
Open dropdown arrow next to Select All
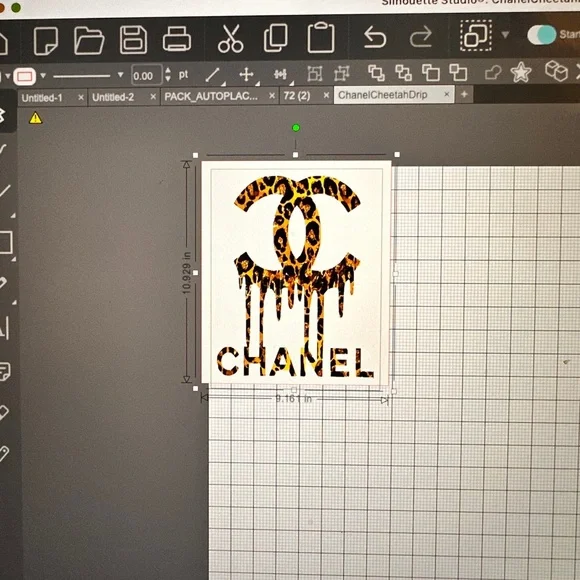pos(505,35)
